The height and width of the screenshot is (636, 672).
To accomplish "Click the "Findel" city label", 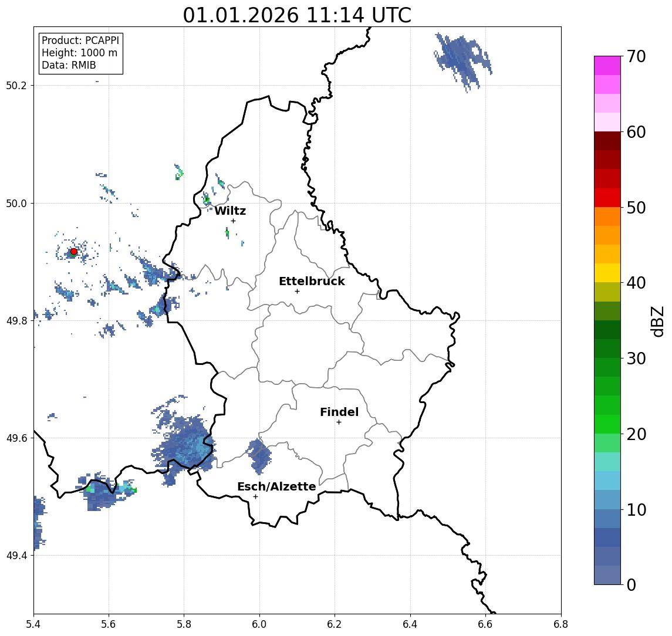I will (x=339, y=412).
